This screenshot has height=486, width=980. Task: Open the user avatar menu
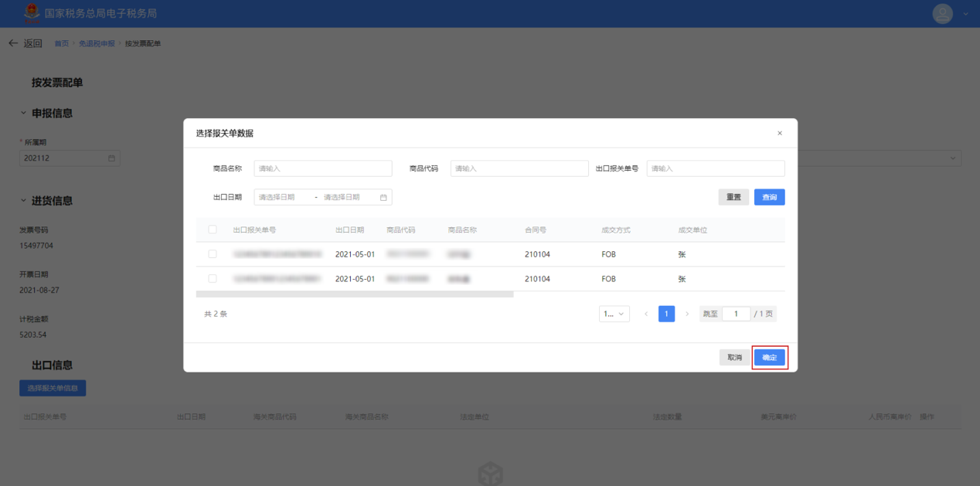[942, 14]
